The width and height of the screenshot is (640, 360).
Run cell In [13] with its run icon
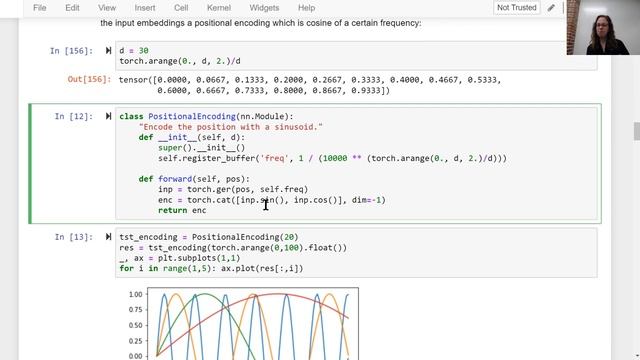click(x=108, y=237)
